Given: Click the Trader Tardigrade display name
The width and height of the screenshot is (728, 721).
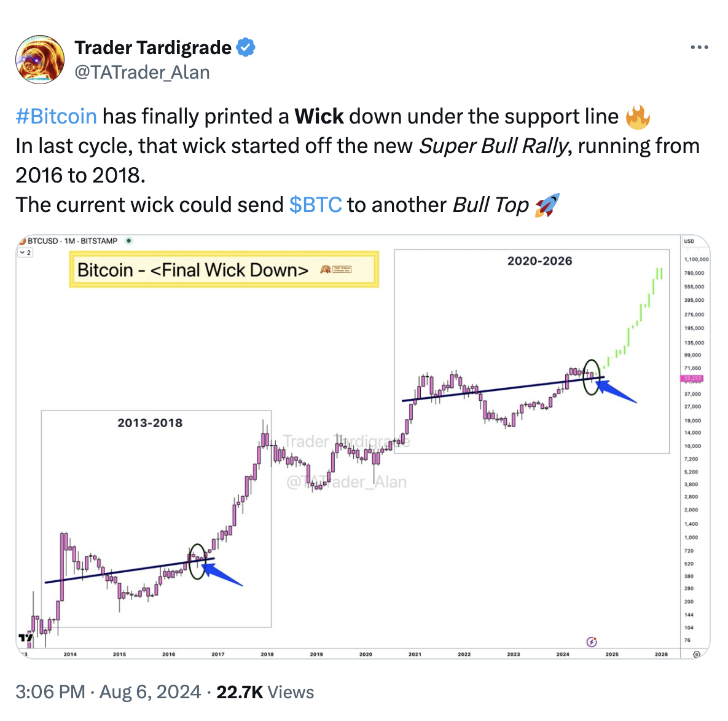Looking at the screenshot, I should [153, 47].
